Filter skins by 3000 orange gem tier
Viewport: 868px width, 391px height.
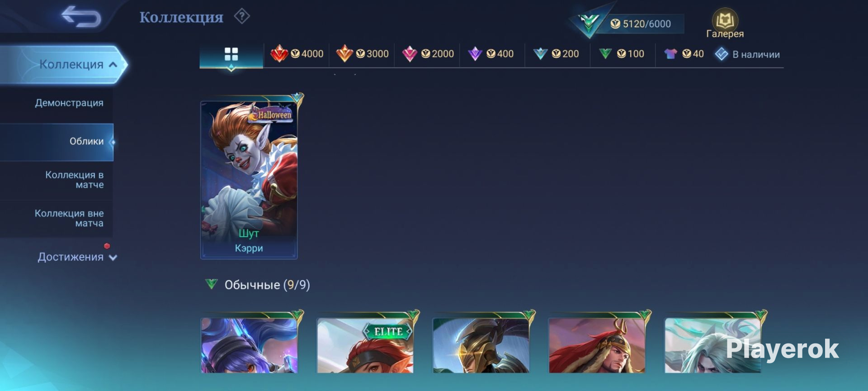362,54
